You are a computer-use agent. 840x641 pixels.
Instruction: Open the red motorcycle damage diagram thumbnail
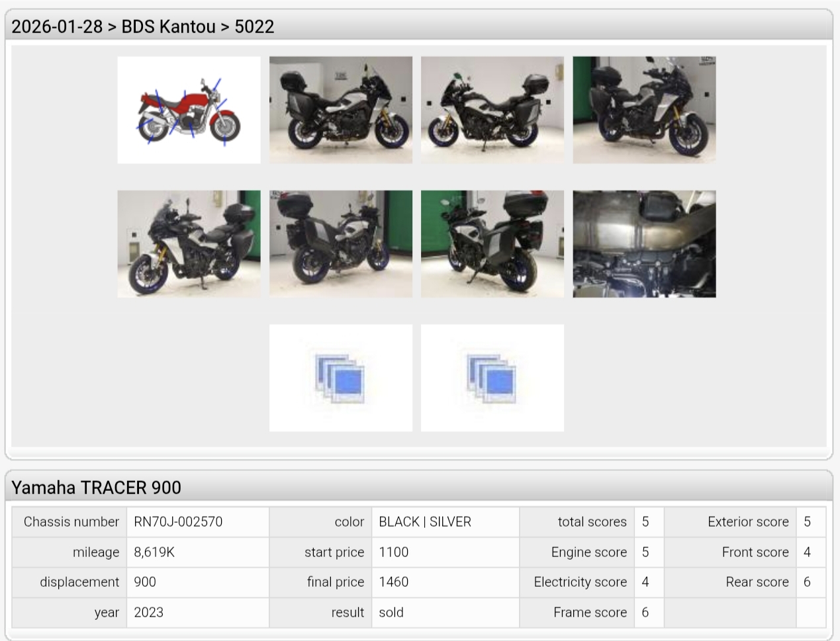click(x=189, y=110)
